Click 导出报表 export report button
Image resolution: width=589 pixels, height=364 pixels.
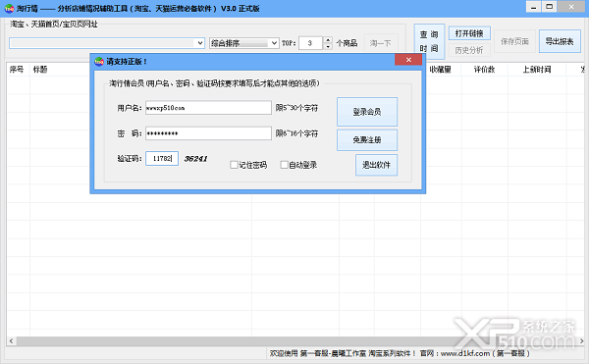560,41
